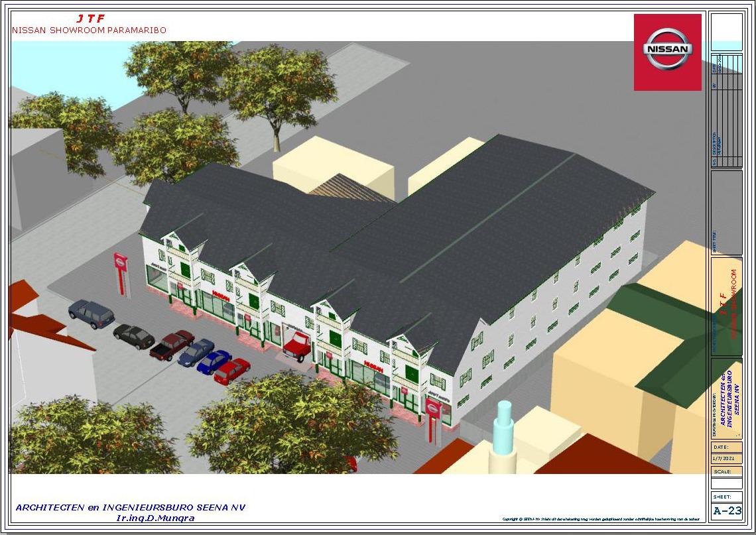Screen dimensions: 756x535
Task: Click the bright blue car in the parking row
Action: coord(214,361)
